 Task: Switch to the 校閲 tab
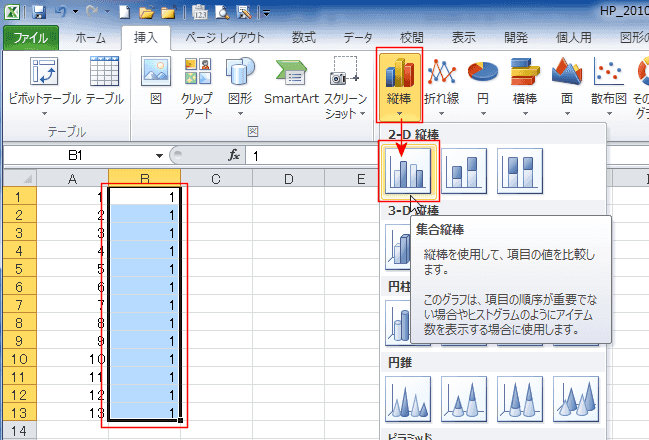(411, 38)
